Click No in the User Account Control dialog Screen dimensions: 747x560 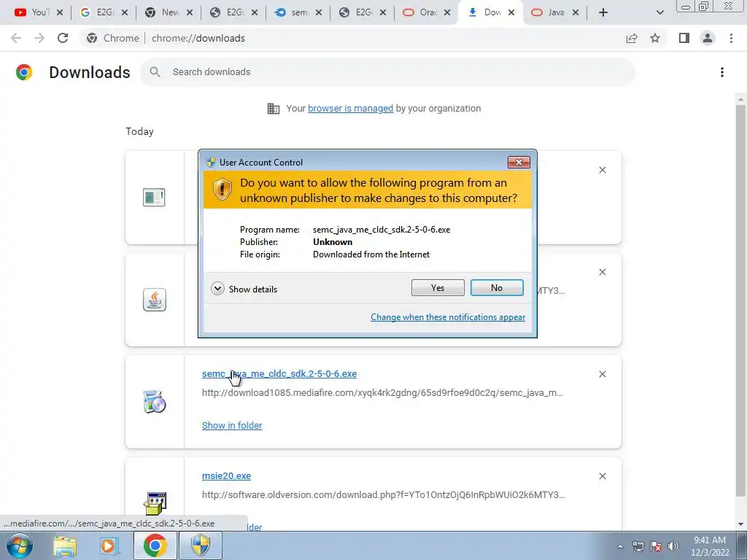496,287
